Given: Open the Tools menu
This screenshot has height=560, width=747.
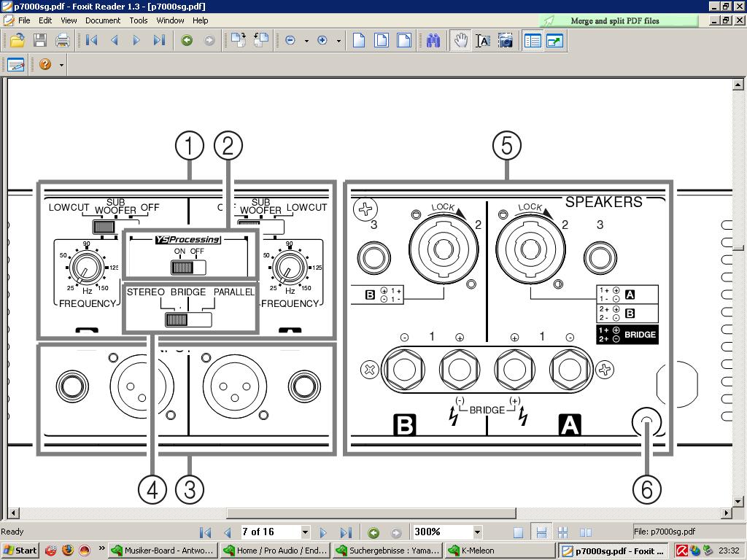Looking at the screenshot, I should [x=139, y=20].
